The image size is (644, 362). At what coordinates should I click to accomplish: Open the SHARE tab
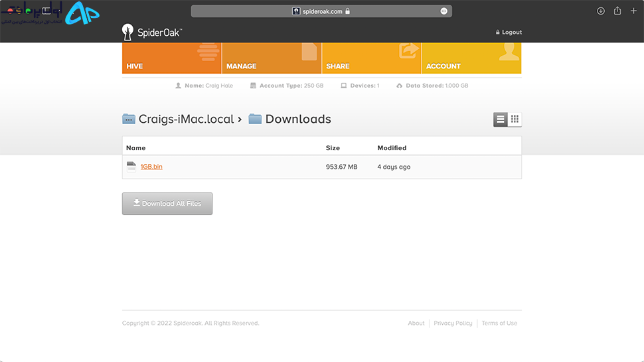(372, 58)
